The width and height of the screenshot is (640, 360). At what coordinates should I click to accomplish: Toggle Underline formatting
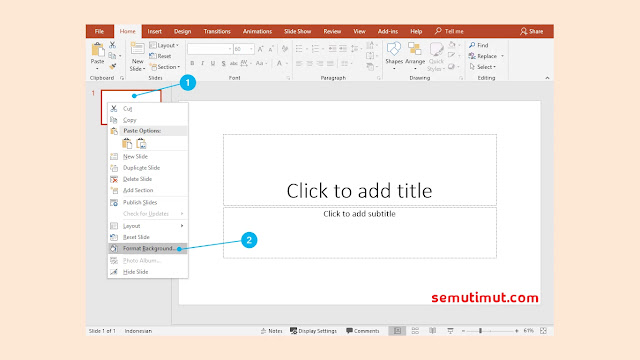[213, 63]
